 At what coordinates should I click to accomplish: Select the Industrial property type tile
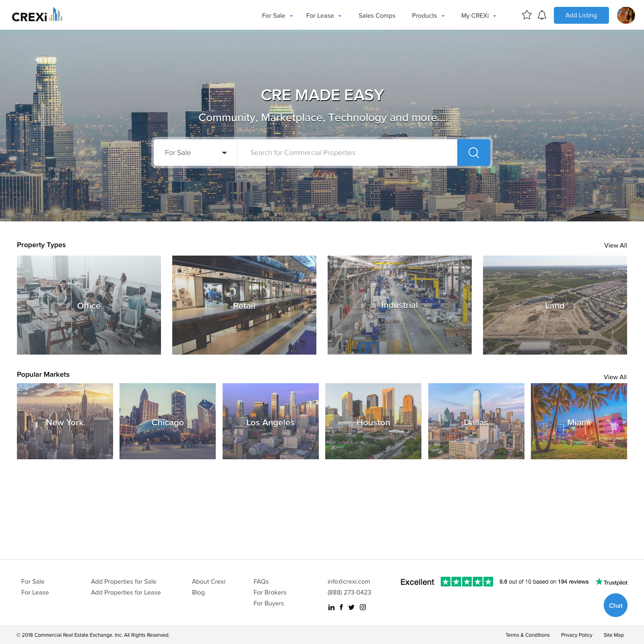tap(399, 305)
